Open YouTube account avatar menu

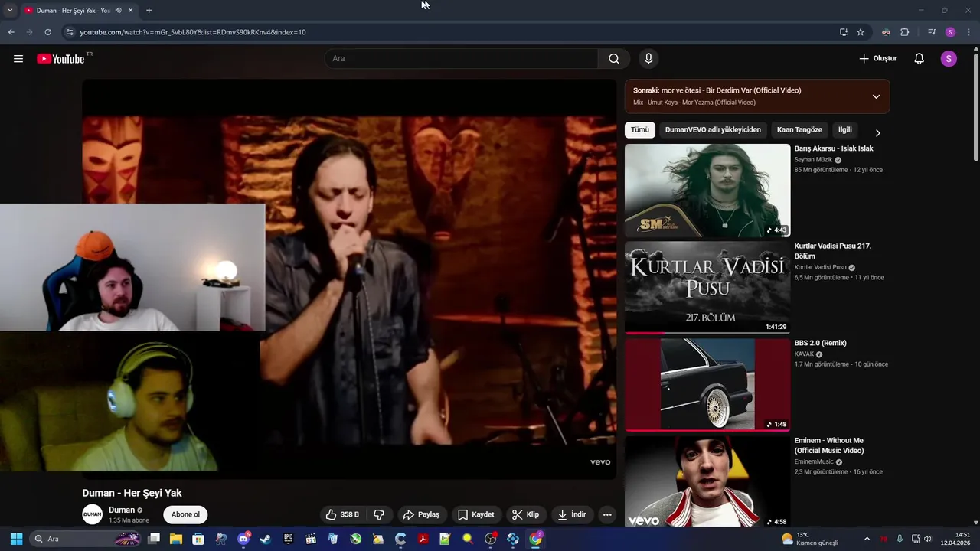pos(949,59)
